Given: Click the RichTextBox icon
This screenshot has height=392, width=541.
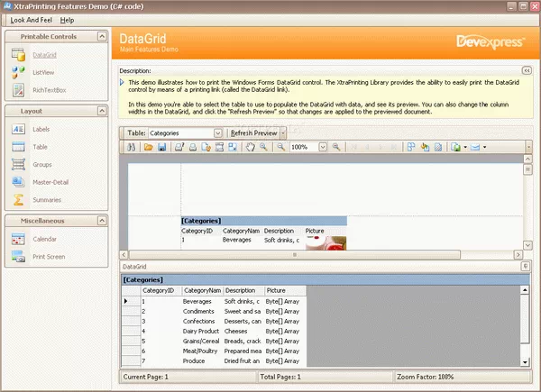Looking at the screenshot, I should click(x=18, y=90).
